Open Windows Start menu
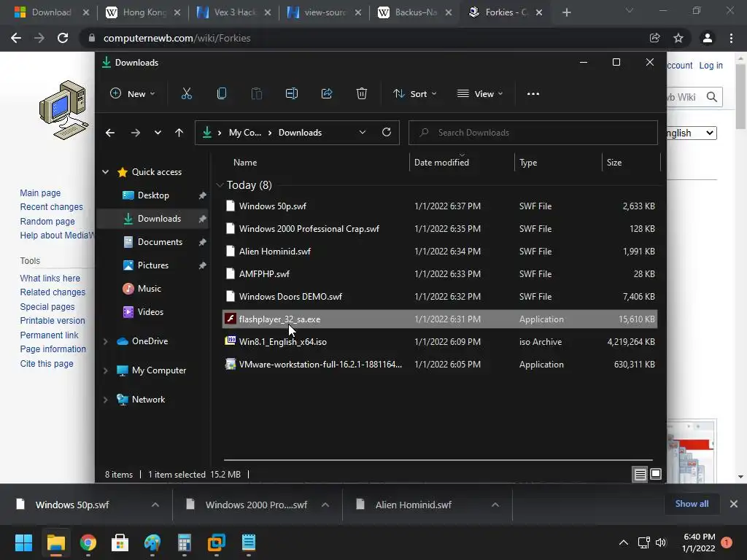Screen dimensions: 747x560 tap(23, 542)
